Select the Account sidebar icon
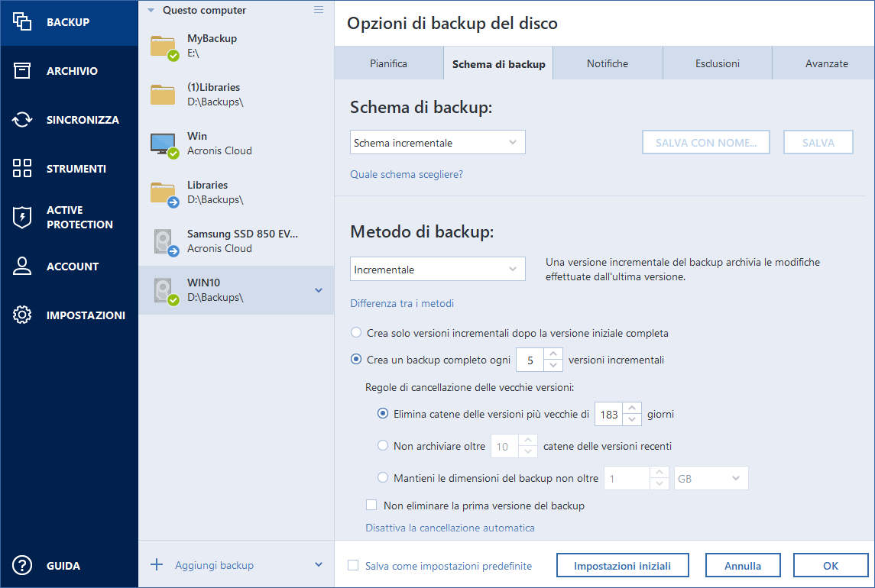Screen dimensions: 875x588 (23, 266)
